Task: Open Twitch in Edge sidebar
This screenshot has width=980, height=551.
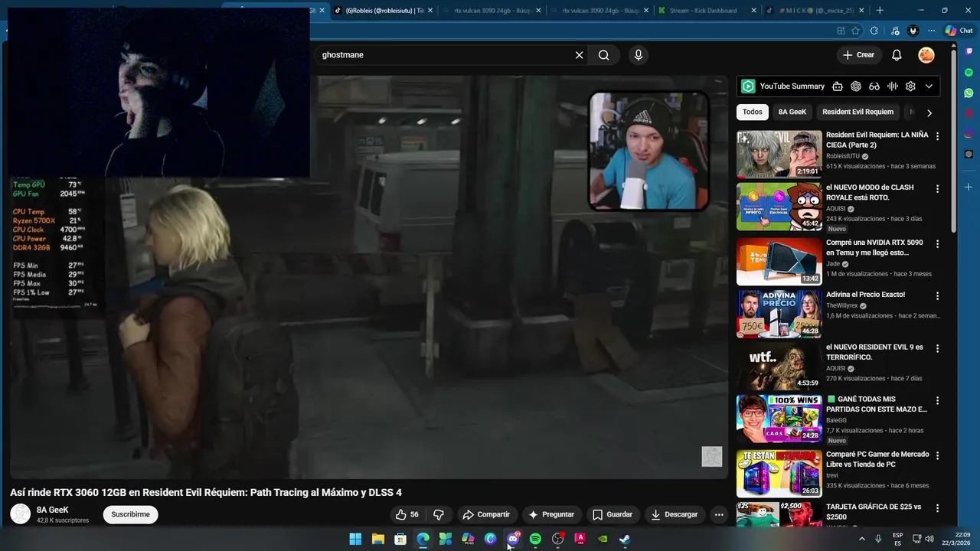Action: pos(969,51)
